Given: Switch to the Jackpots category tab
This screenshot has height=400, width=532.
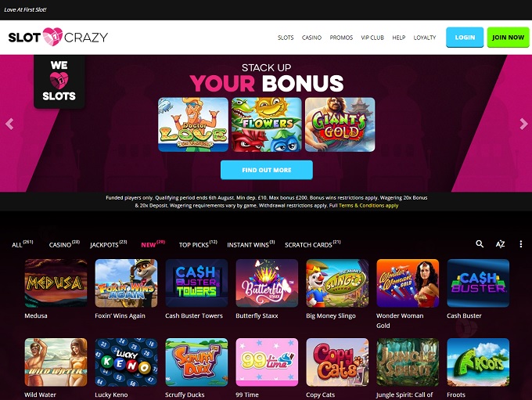Looking at the screenshot, I should pos(108,244).
